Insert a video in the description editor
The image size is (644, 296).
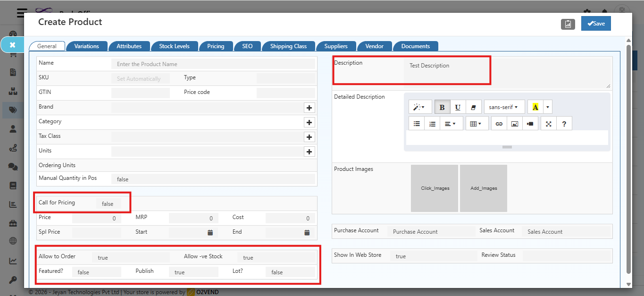click(x=530, y=123)
